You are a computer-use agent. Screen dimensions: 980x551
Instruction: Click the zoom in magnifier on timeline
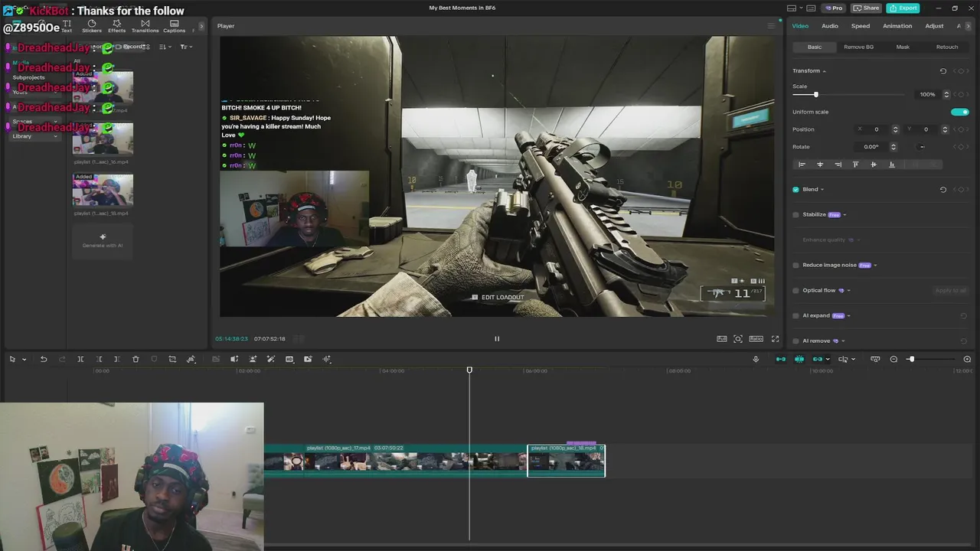967,359
